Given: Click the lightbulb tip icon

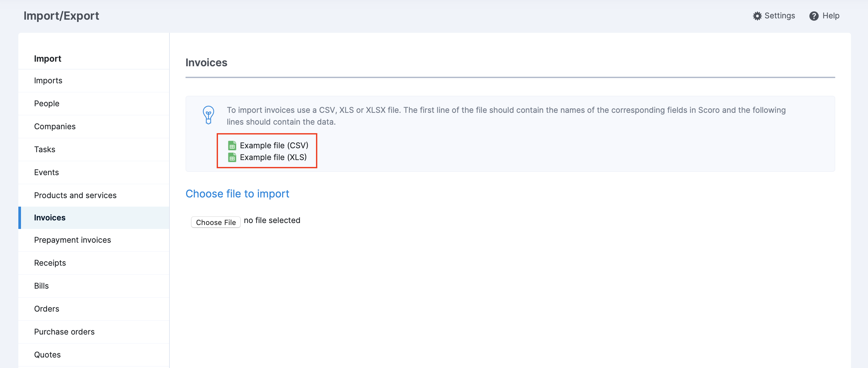Looking at the screenshot, I should coord(208,115).
